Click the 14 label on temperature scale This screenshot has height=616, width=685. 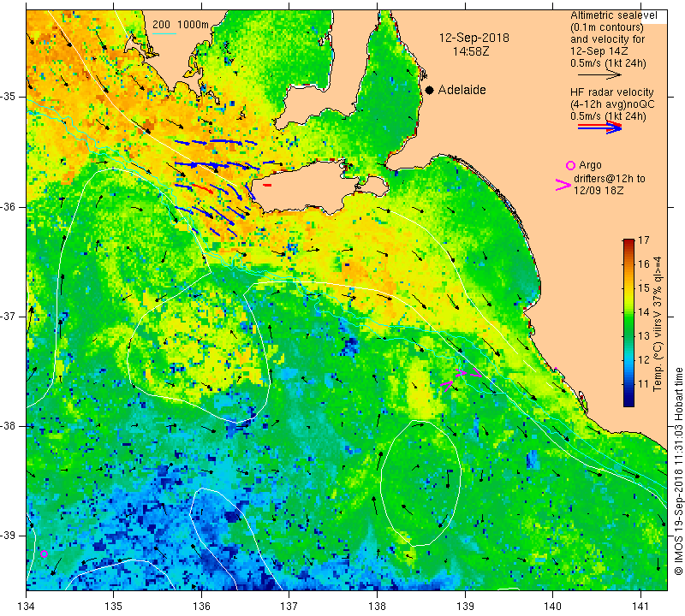tap(644, 312)
